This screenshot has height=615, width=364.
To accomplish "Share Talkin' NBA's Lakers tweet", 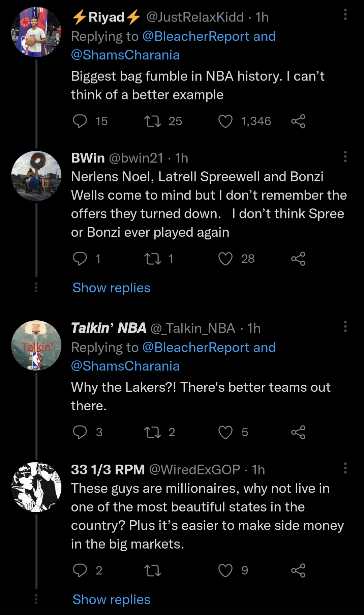I will (298, 432).
